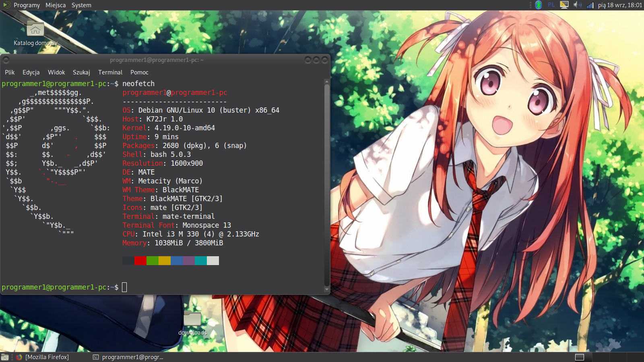Open the Miejsca menu in the top panel
The width and height of the screenshot is (644, 362).
(x=56, y=5)
